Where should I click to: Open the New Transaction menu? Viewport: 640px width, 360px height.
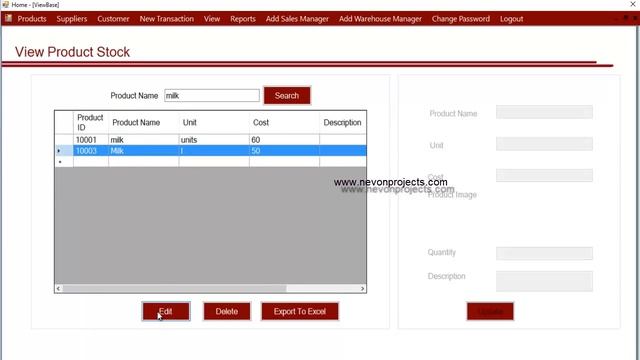[167, 19]
